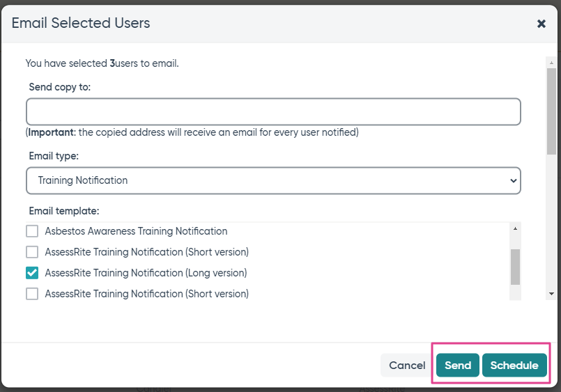Viewport: 561px width, 392px height.
Task: Click the 'Asbestos Awareness Training Notification' label
Action: point(136,231)
